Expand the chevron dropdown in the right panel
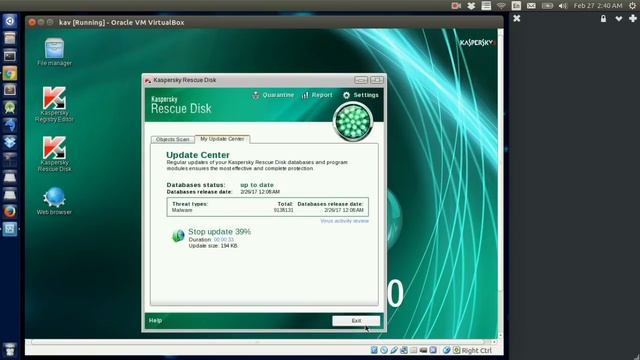This screenshot has height=360, width=640. click(x=619, y=18)
